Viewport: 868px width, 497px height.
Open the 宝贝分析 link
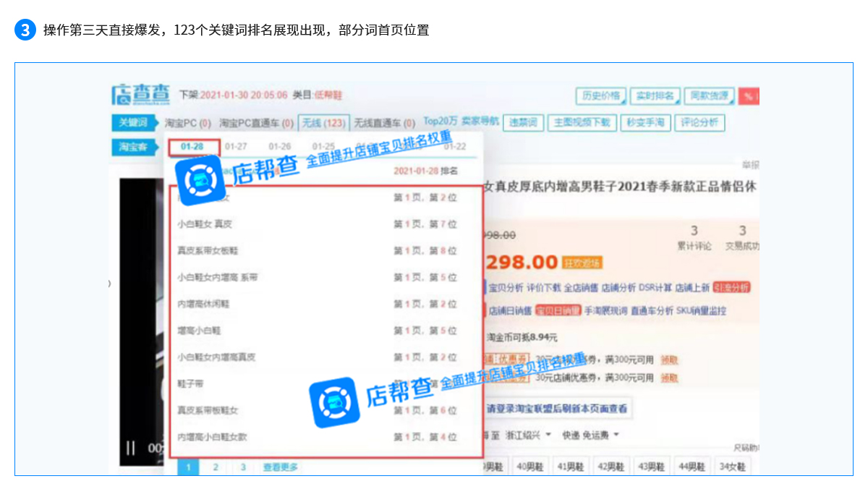tap(506, 287)
